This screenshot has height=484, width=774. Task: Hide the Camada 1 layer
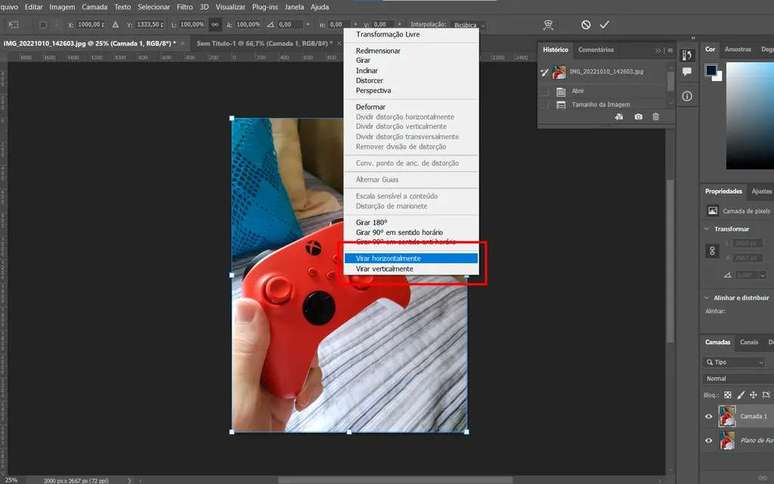pyautogui.click(x=709, y=416)
